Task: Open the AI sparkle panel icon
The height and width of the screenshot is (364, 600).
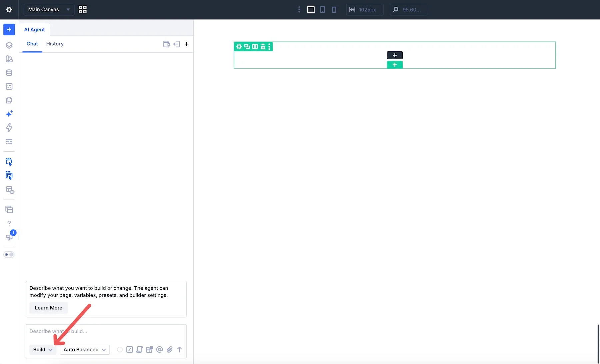Action: 9,114
